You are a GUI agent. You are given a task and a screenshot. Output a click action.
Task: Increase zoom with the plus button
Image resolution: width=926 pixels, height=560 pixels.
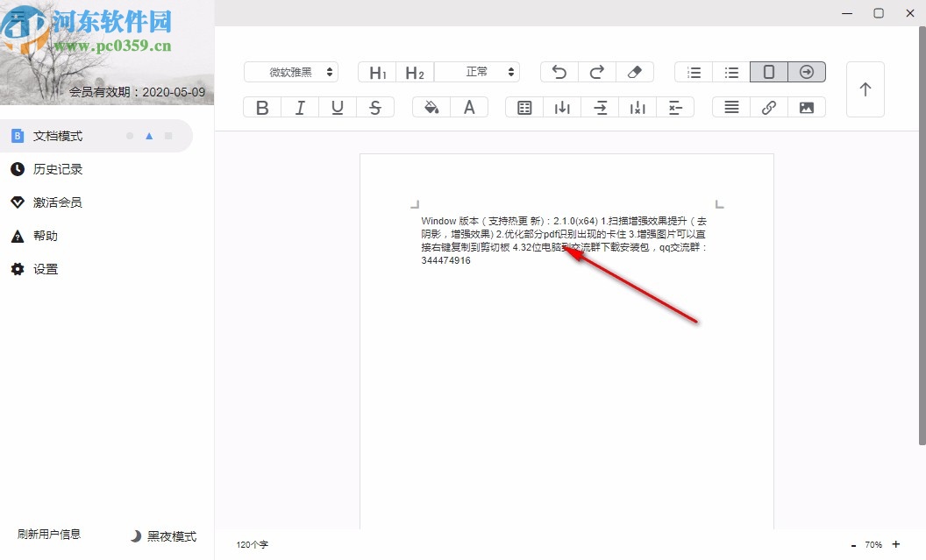[x=896, y=544]
